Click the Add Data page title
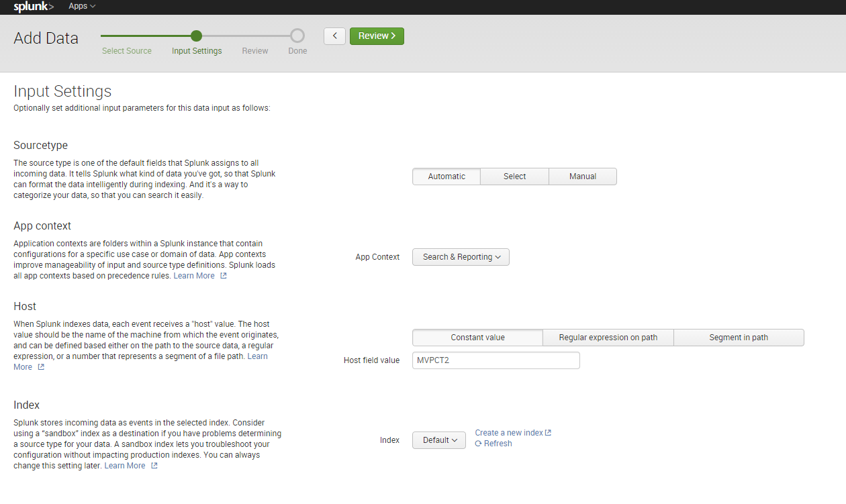The height and width of the screenshot is (504, 846). [x=46, y=38]
